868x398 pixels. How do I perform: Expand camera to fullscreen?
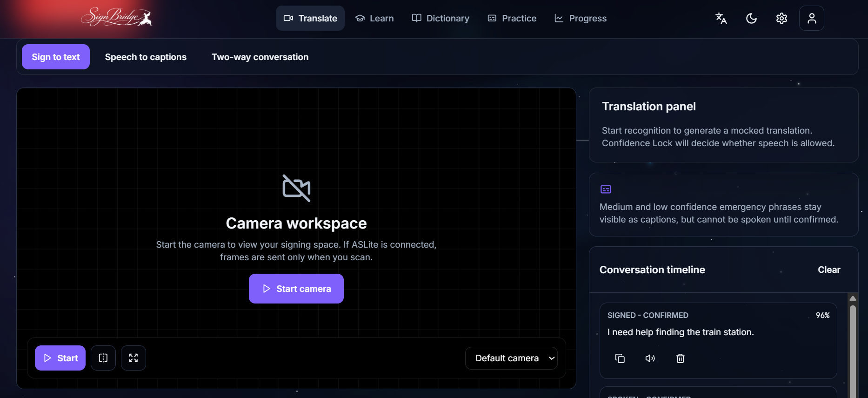click(x=134, y=358)
